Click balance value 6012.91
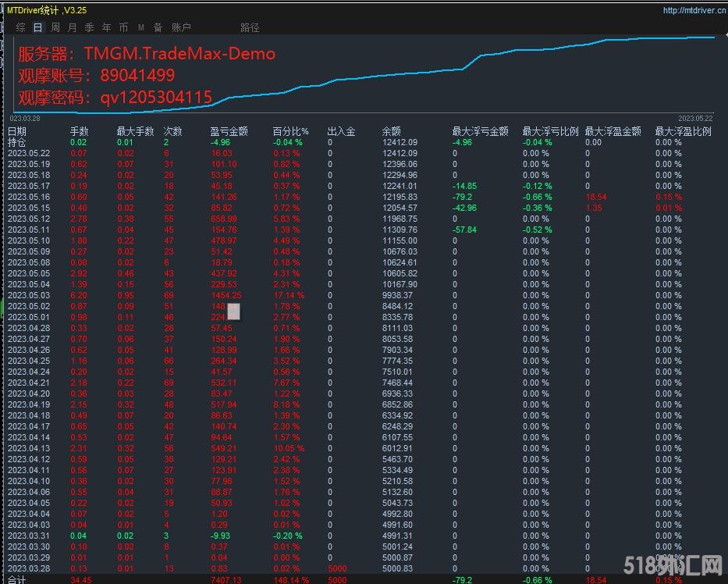Image resolution: width=728 pixels, height=584 pixels. pyautogui.click(x=397, y=448)
